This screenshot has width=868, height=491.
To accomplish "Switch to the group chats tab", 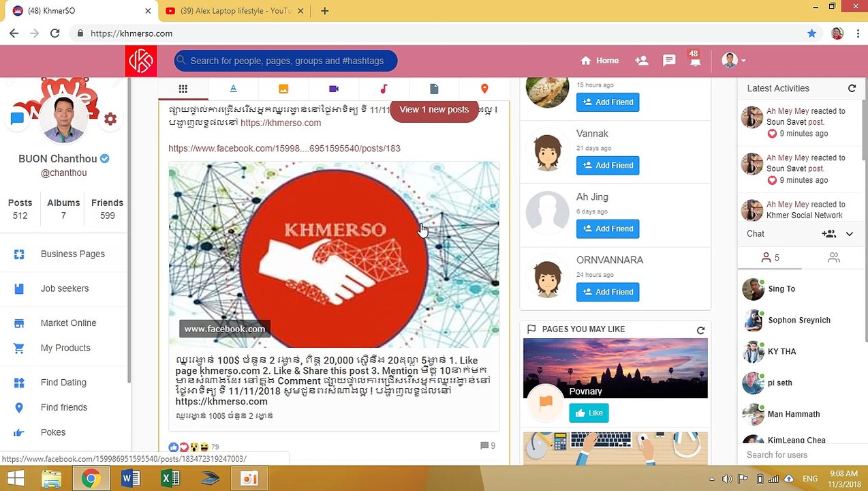I will point(833,258).
